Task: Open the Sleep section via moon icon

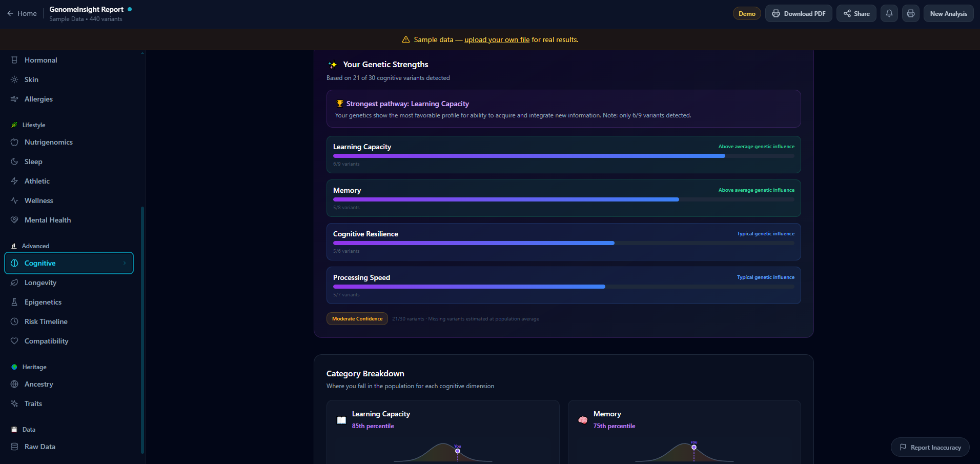Action: click(x=15, y=162)
